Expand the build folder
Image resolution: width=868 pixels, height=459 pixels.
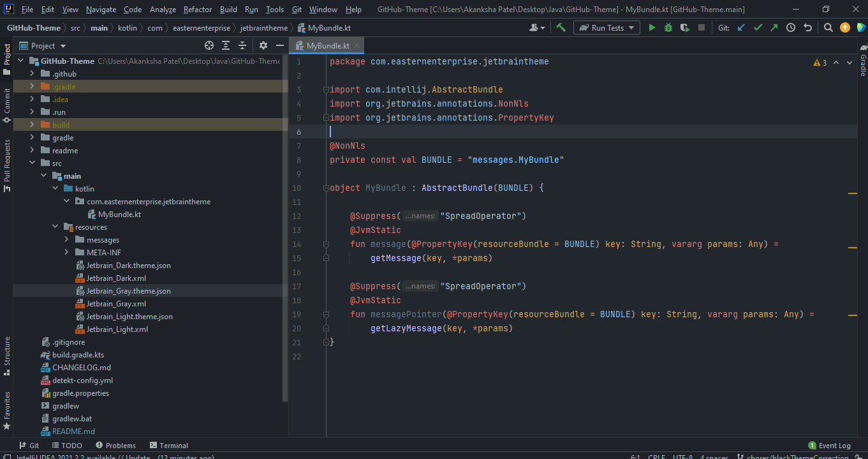tap(32, 124)
